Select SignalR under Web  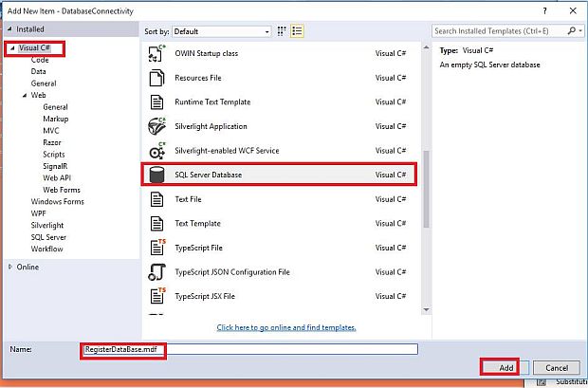pos(55,166)
